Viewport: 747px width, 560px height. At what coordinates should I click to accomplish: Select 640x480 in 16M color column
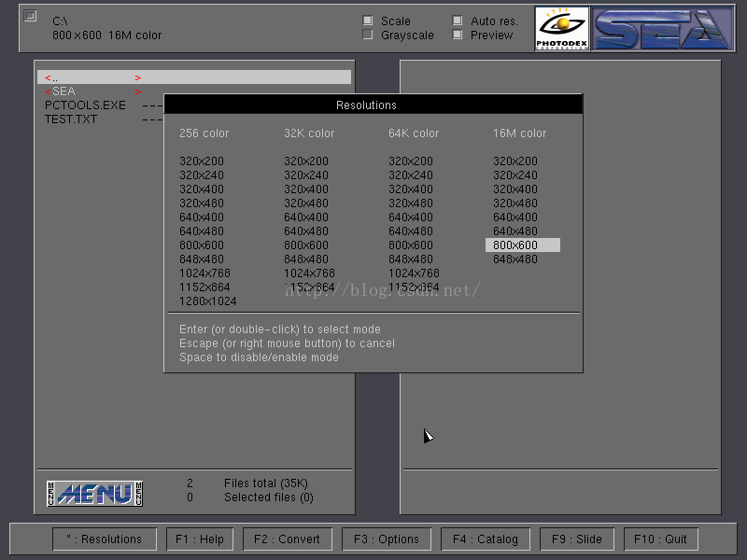point(515,231)
